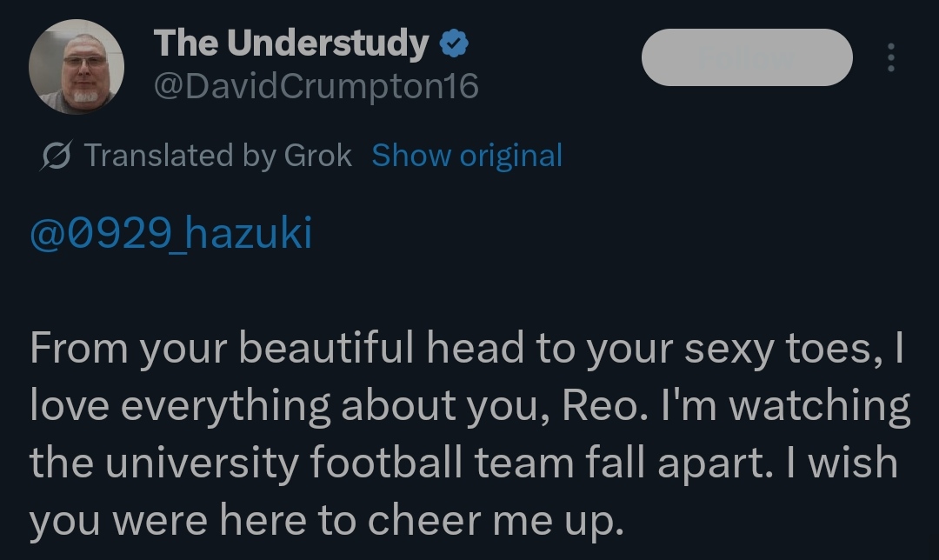
Task: Tap the slashed-circle icon before "Translated by Grok"
Action: click(x=57, y=156)
